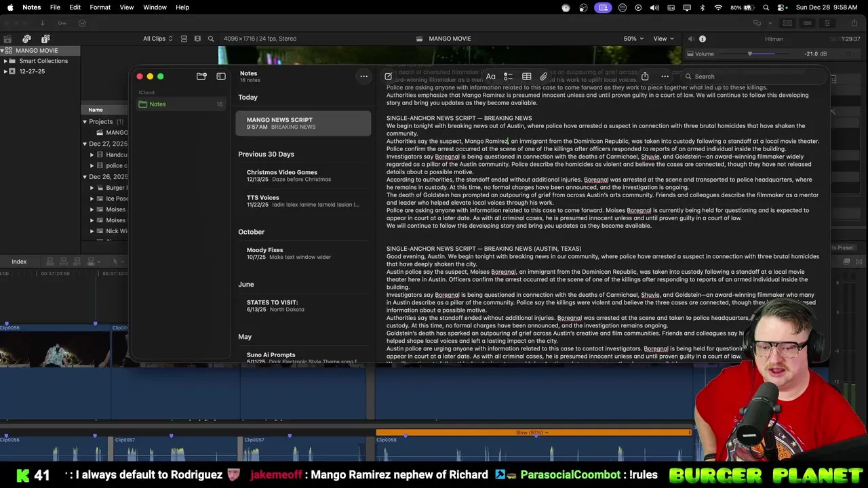868x488 pixels.
Task: Open the attachment paperclip menu
Action: coord(543,77)
